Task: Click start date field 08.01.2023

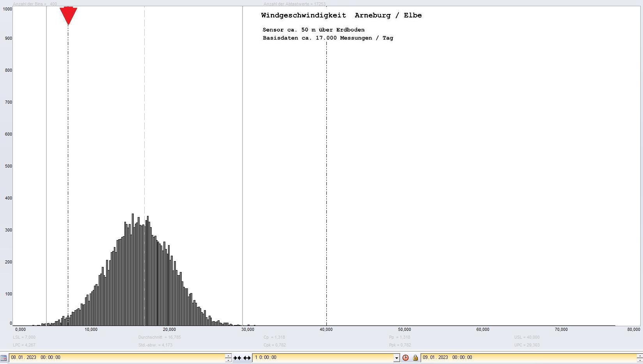Action: pyautogui.click(x=117, y=357)
